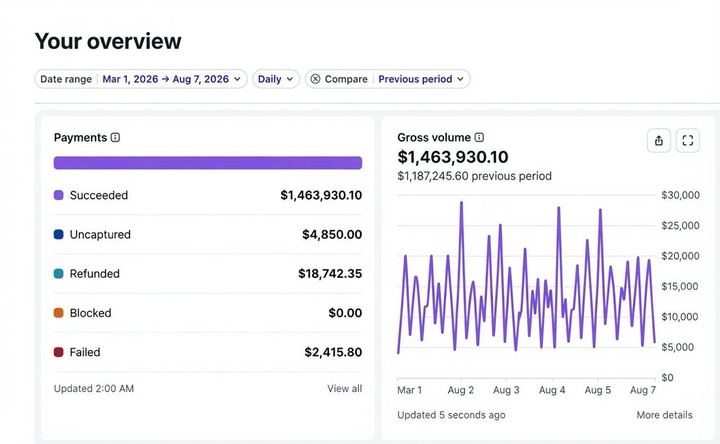Open View all payments link
This screenshot has width=720, height=444.
coord(344,388)
